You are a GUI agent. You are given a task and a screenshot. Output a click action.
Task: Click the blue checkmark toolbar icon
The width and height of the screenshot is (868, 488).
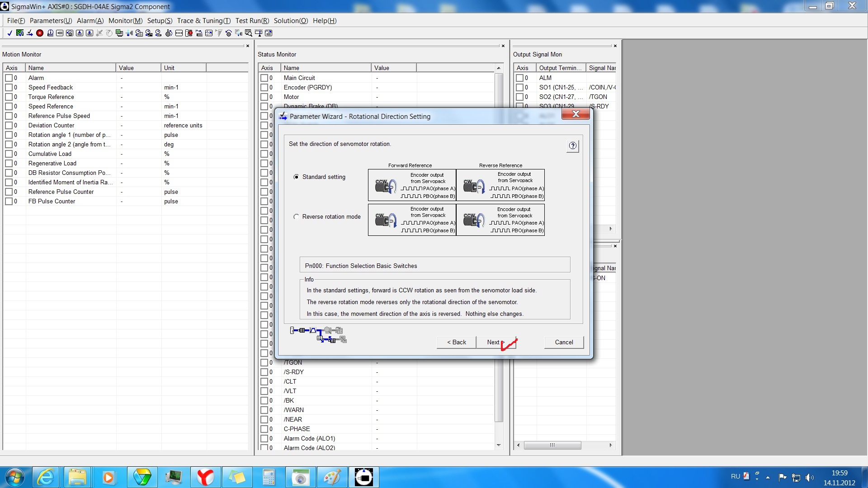coord(9,33)
